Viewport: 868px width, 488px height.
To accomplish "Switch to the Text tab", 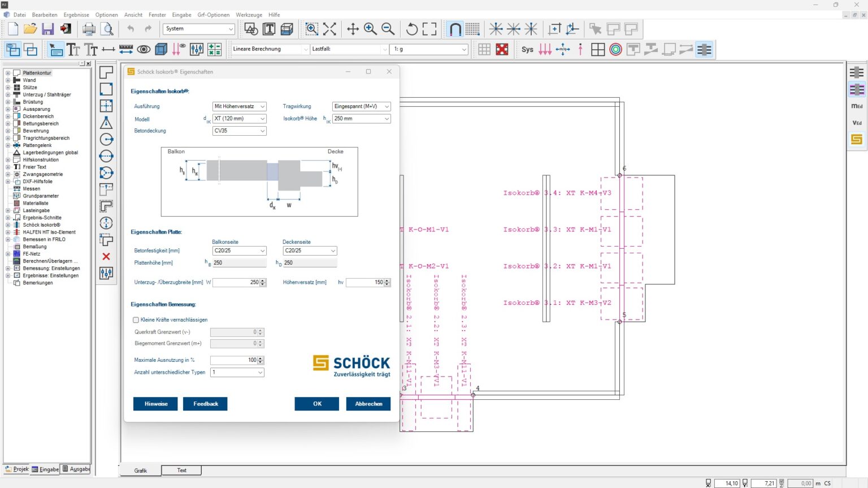I will tap(181, 470).
